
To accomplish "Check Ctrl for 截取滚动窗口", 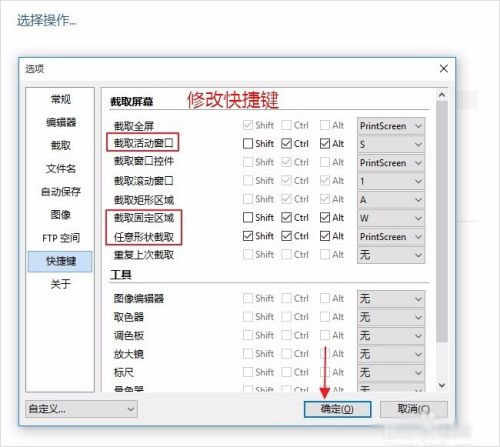I will (x=286, y=180).
